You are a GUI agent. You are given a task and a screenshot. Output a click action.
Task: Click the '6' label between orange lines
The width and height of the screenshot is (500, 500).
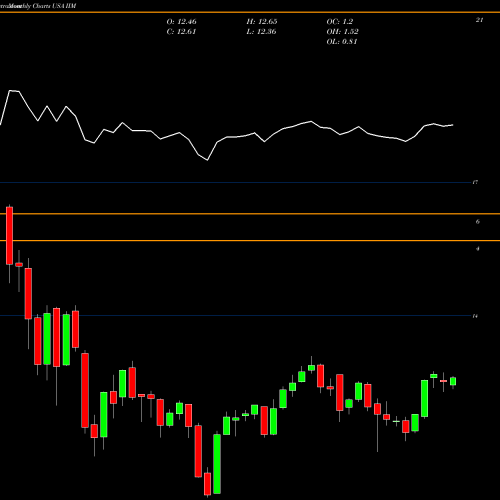(478, 222)
